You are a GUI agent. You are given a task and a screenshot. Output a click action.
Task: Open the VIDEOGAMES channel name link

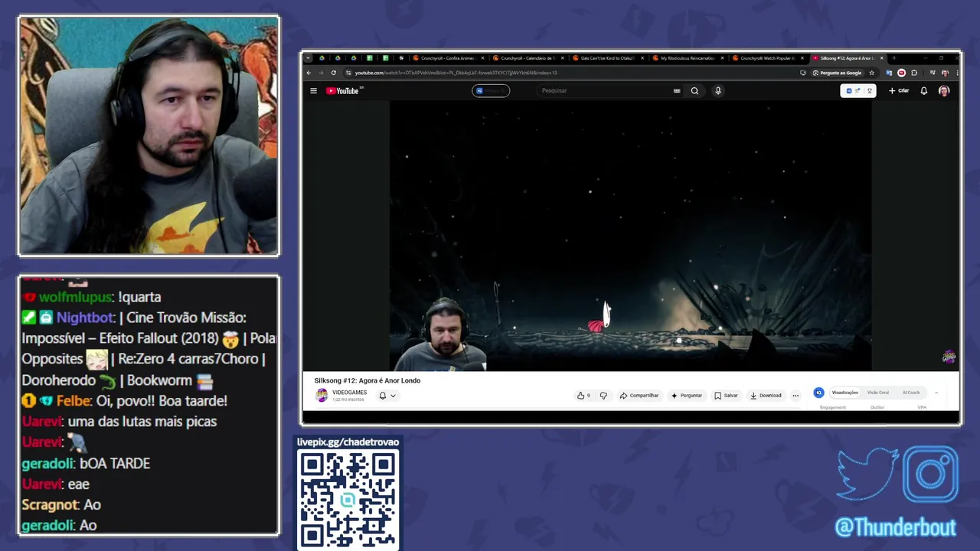349,393
